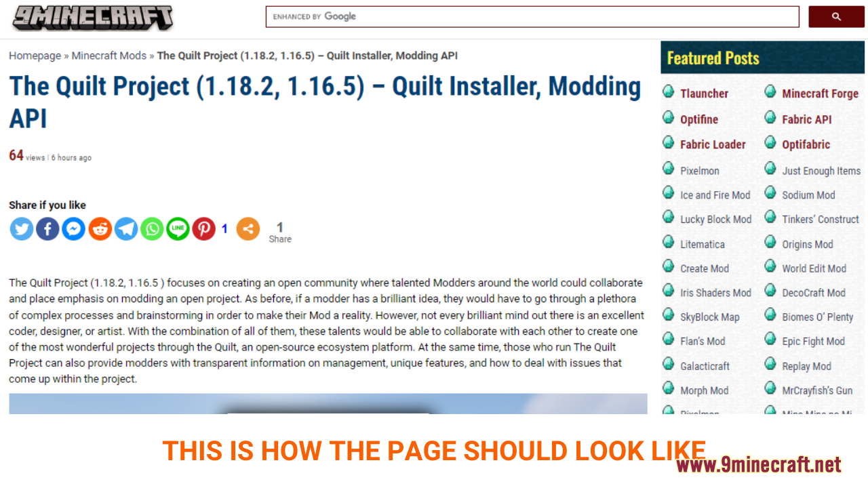868x488 pixels.
Task: Click the Quilt Project article title
Action: pyautogui.click(x=325, y=102)
